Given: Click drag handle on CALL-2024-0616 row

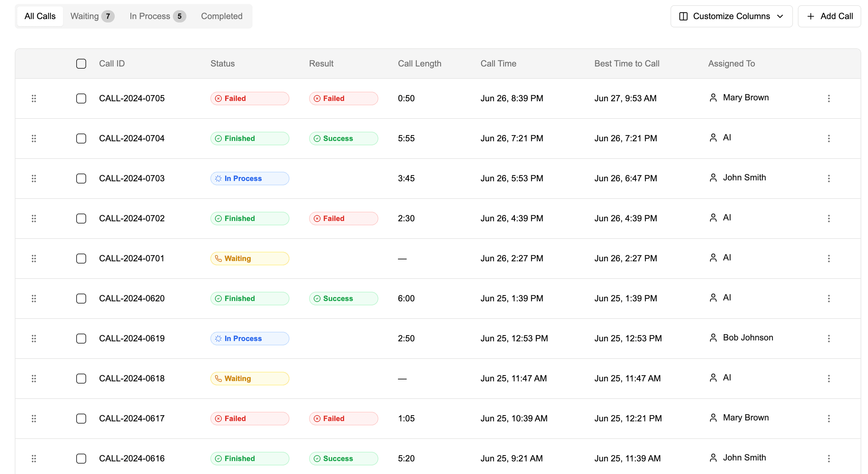Looking at the screenshot, I should 34,459.
